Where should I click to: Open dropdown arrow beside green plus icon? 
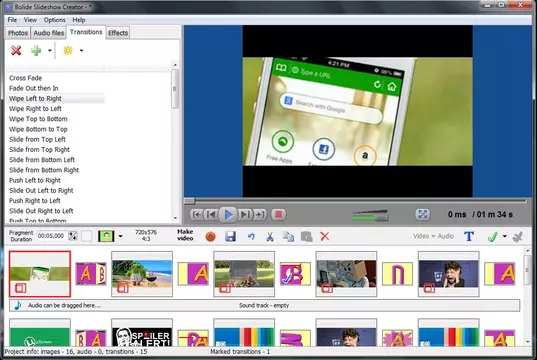[x=50, y=51]
